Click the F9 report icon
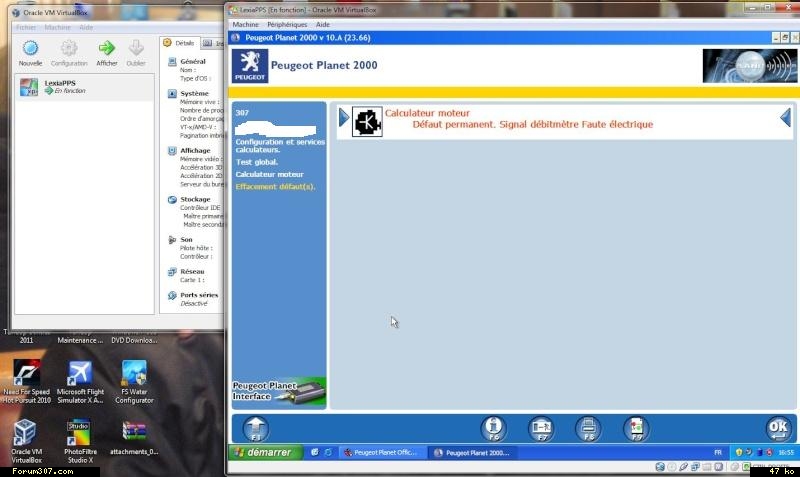The image size is (800, 477). click(635, 427)
